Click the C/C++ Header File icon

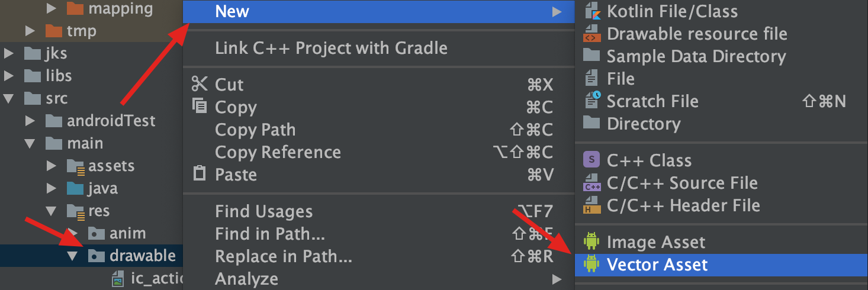coord(591,205)
